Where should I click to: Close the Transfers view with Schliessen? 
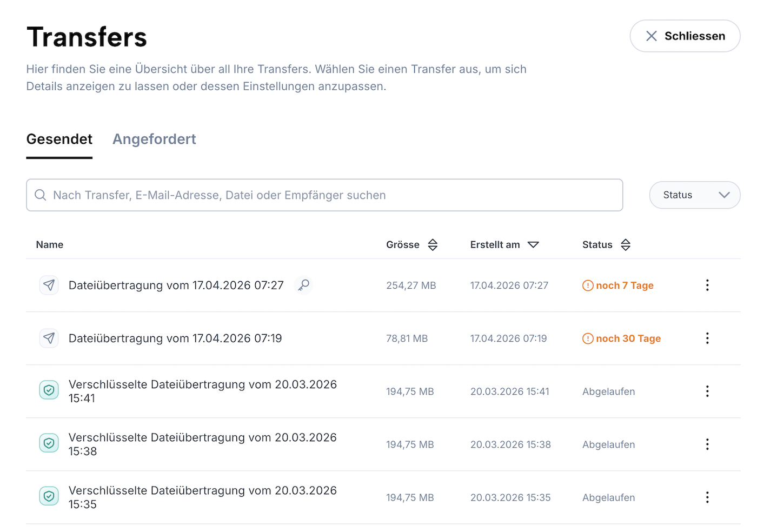click(x=685, y=36)
